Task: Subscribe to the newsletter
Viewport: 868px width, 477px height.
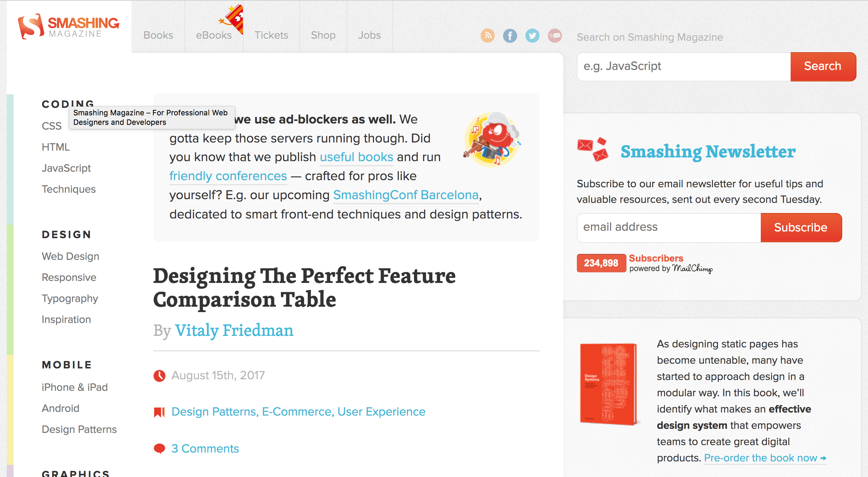Action: [x=801, y=228]
